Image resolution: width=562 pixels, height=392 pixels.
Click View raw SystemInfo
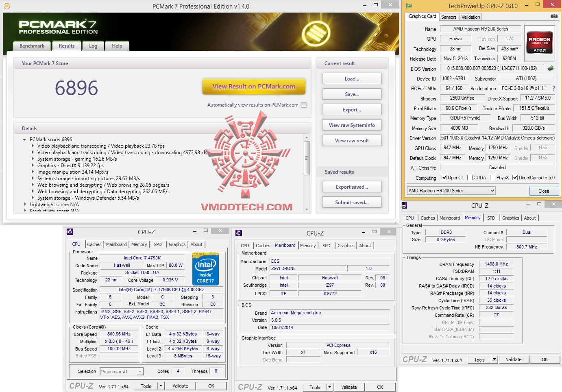click(352, 125)
